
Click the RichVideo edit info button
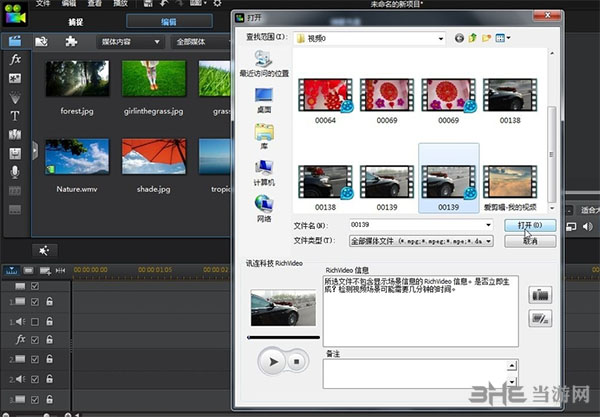coord(540,318)
